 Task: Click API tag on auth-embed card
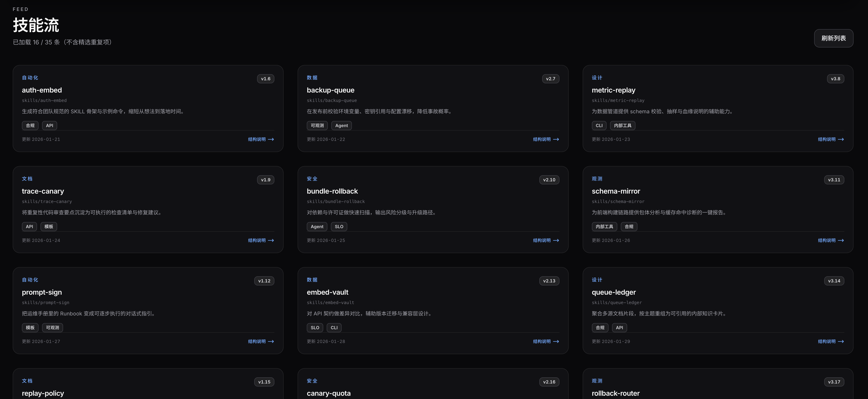[x=49, y=126]
